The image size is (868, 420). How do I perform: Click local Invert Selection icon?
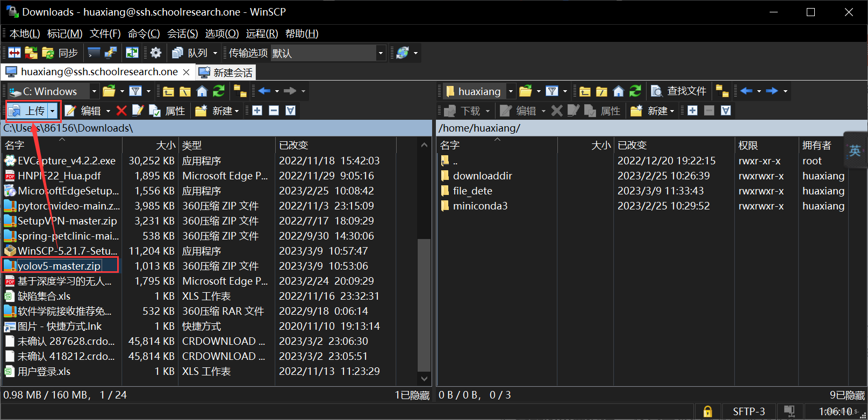pyautogui.click(x=290, y=111)
